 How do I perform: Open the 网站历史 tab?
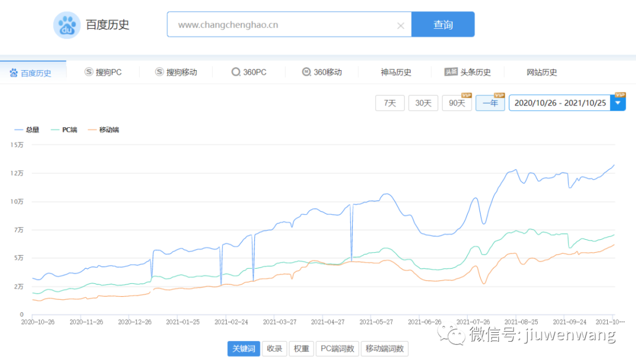pos(542,72)
